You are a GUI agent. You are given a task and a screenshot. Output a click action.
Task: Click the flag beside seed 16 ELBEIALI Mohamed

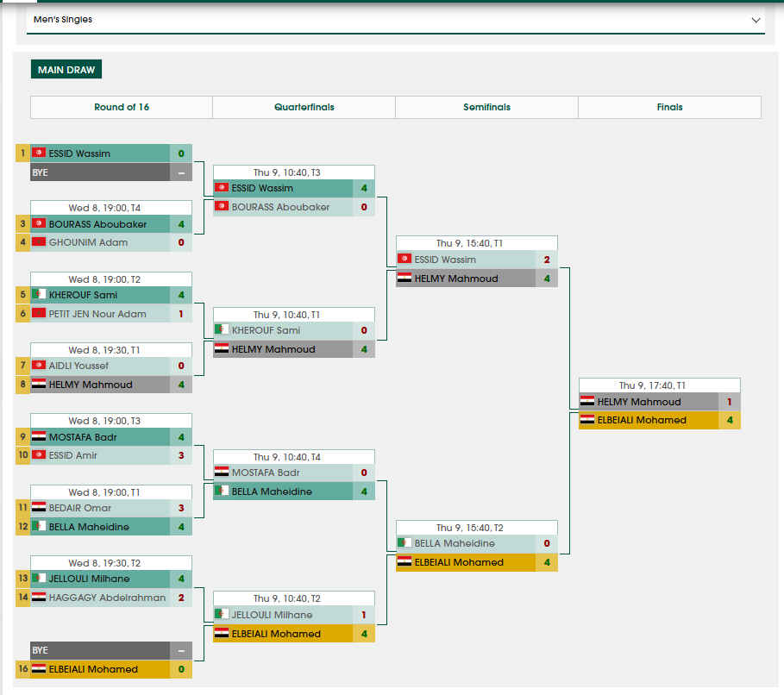[x=39, y=668]
